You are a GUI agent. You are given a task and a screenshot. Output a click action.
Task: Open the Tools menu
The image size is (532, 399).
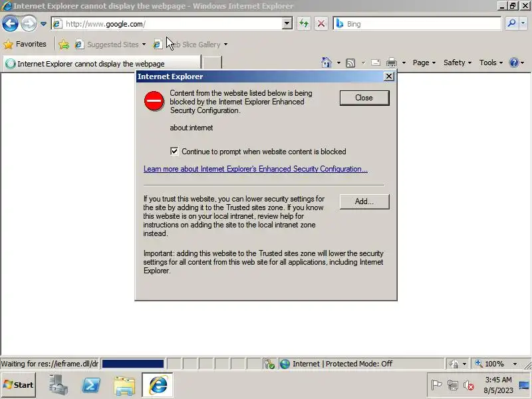491,63
